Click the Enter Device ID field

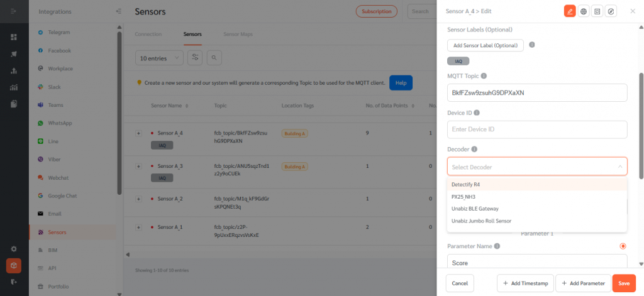coord(537,129)
